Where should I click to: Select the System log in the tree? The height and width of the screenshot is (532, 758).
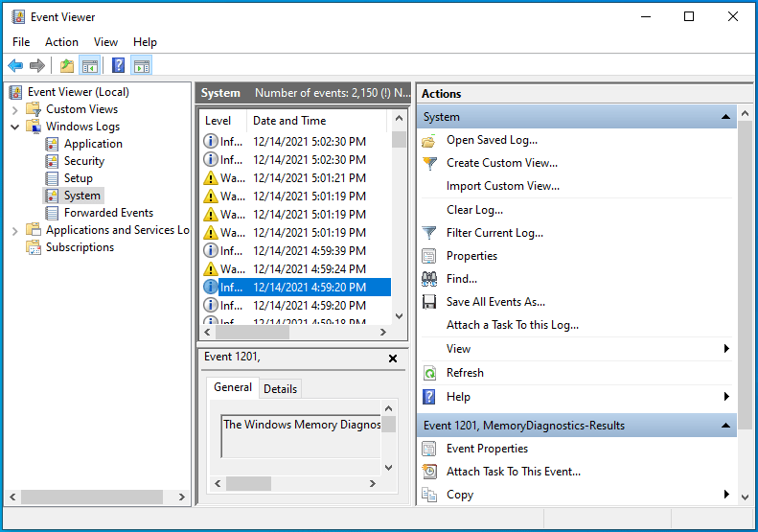[x=82, y=196]
